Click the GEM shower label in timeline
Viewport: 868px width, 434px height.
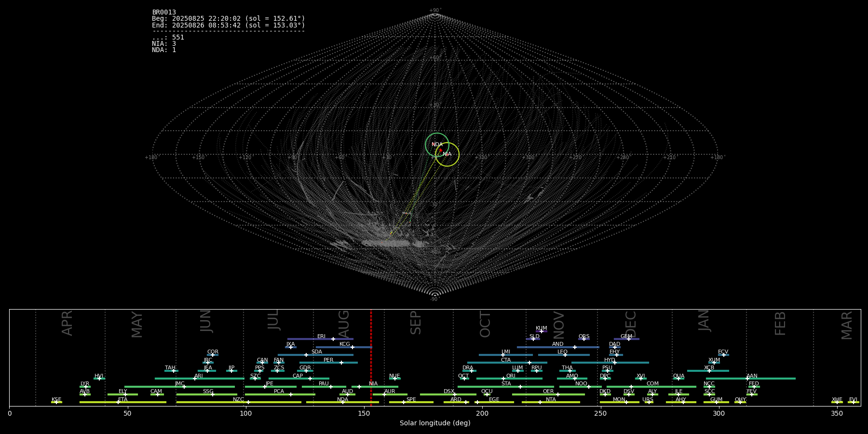626,337
